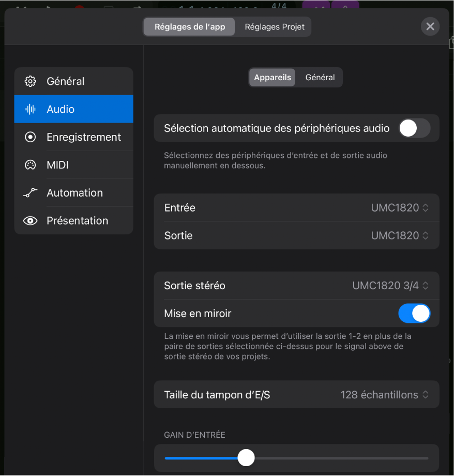Enable Sélection automatique des périphériques audio
The width and height of the screenshot is (454, 476).
coord(414,128)
